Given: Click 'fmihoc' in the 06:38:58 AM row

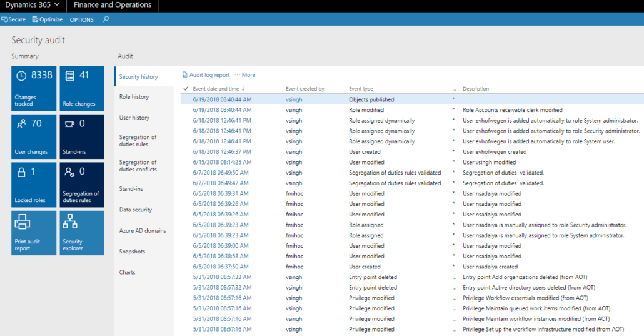Looking at the screenshot, I should [x=294, y=256].
